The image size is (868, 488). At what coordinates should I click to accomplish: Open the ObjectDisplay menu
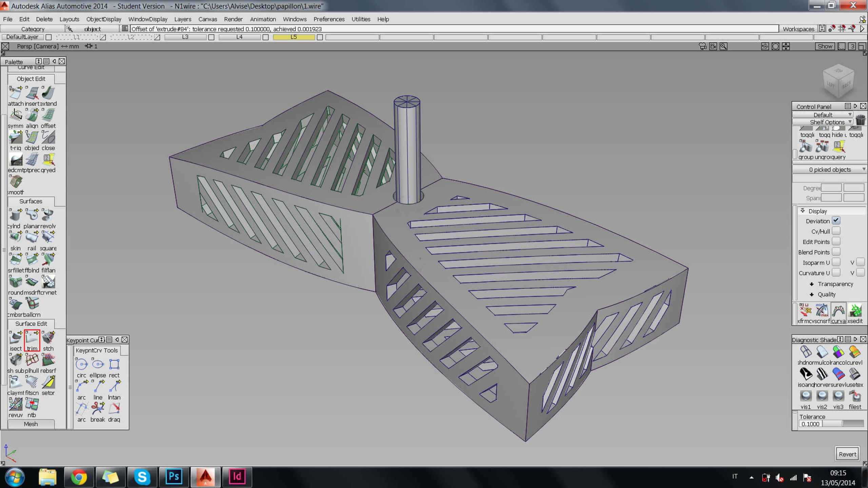click(x=103, y=19)
